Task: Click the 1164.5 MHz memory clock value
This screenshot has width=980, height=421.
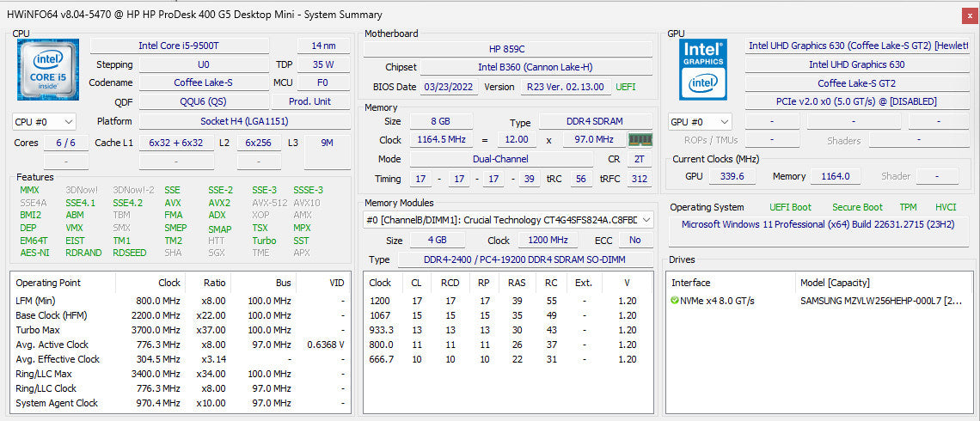Action: (441, 140)
